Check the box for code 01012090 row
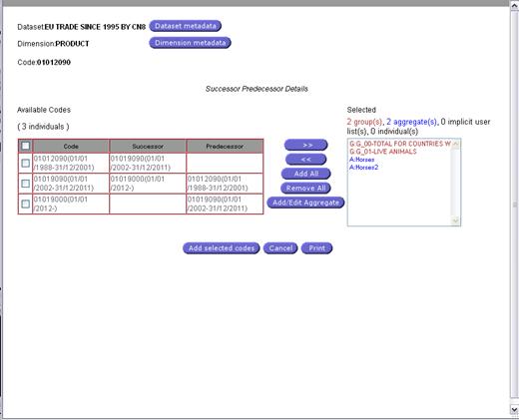The height and width of the screenshot is (420, 519). pos(25,163)
